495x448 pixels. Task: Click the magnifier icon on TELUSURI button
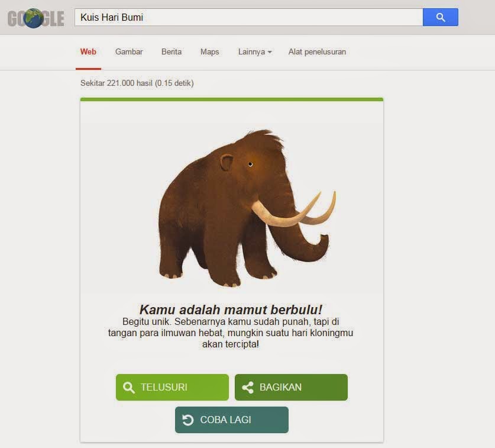(x=129, y=388)
